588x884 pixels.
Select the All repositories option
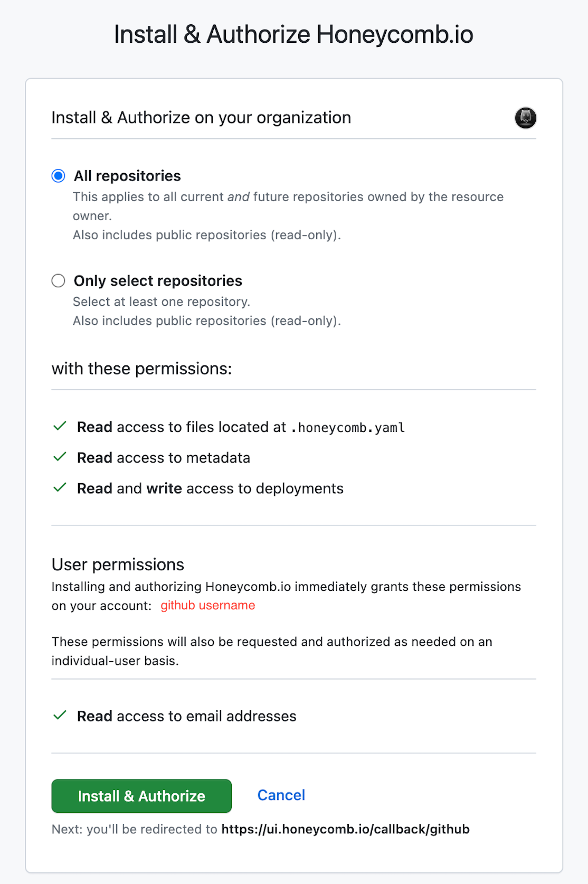point(58,176)
